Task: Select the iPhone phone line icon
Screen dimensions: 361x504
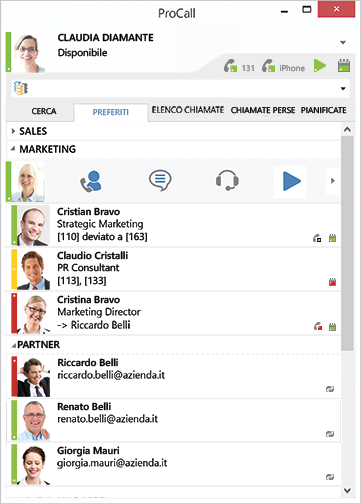Action: point(268,66)
